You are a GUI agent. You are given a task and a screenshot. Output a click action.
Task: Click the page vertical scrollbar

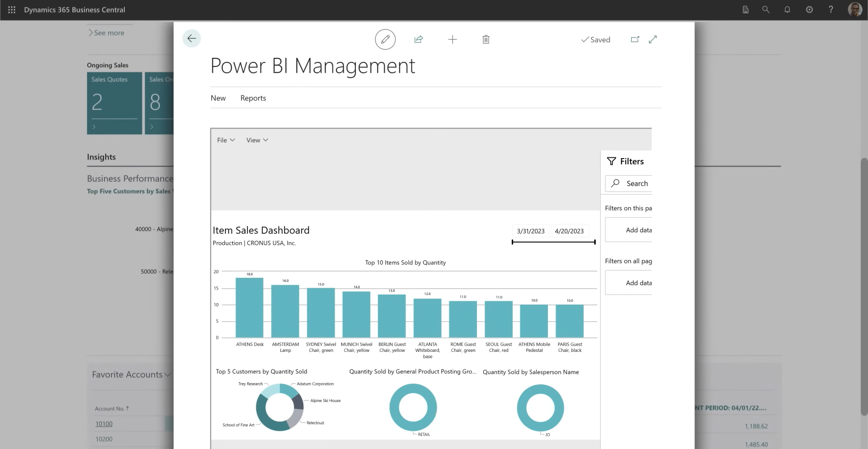tap(864, 287)
